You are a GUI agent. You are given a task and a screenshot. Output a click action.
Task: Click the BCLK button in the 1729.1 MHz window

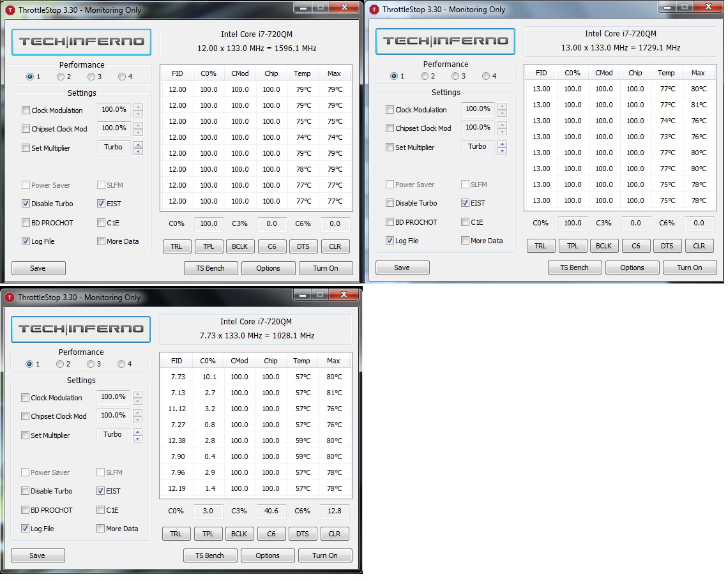click(x=603, y=246)
